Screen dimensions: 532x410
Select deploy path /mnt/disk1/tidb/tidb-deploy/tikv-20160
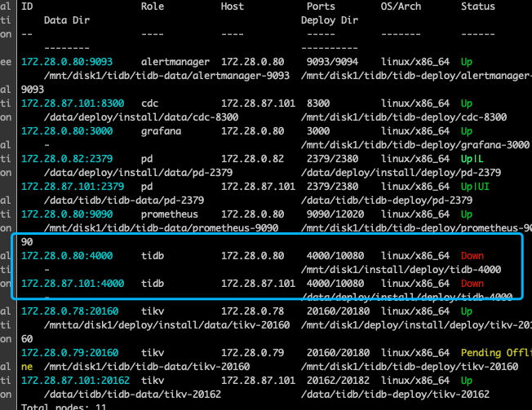point(410,367)
